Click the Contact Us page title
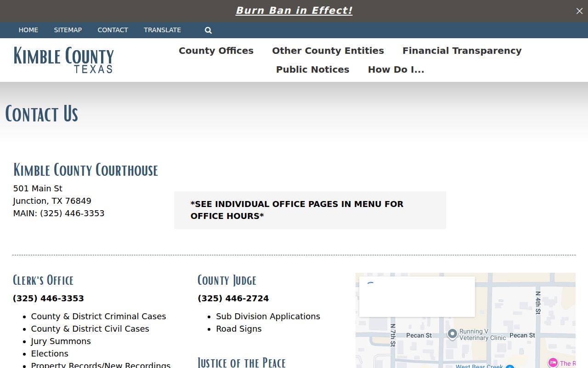Image resolution: width=588 pixels, height=368 pixels. pyautogui.click(x=41, y=114)
